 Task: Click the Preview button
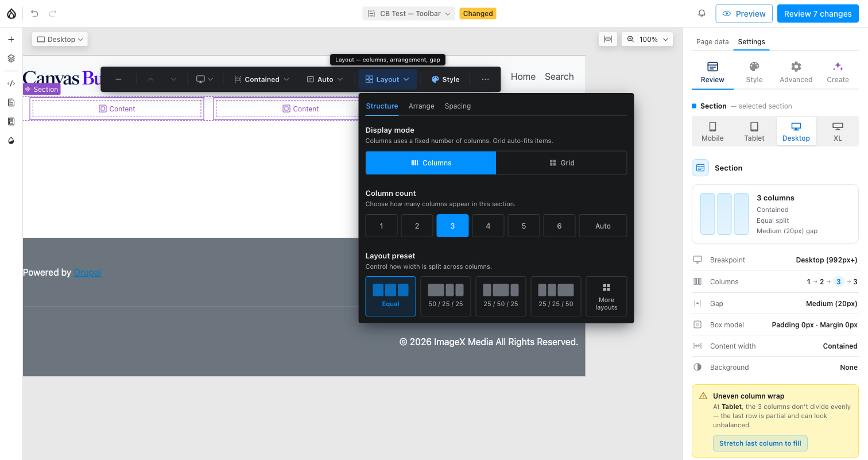744,13
